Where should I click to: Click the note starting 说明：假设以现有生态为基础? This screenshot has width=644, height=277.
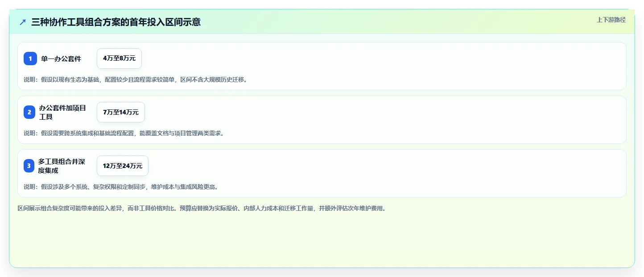tap(136, 80)
